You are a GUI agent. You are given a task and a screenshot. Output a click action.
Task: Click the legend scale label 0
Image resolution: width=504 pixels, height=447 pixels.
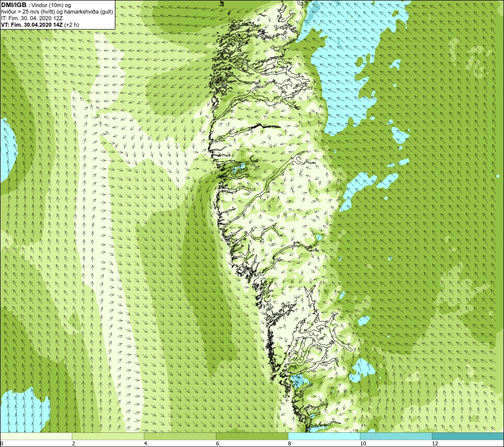point(2,443)
